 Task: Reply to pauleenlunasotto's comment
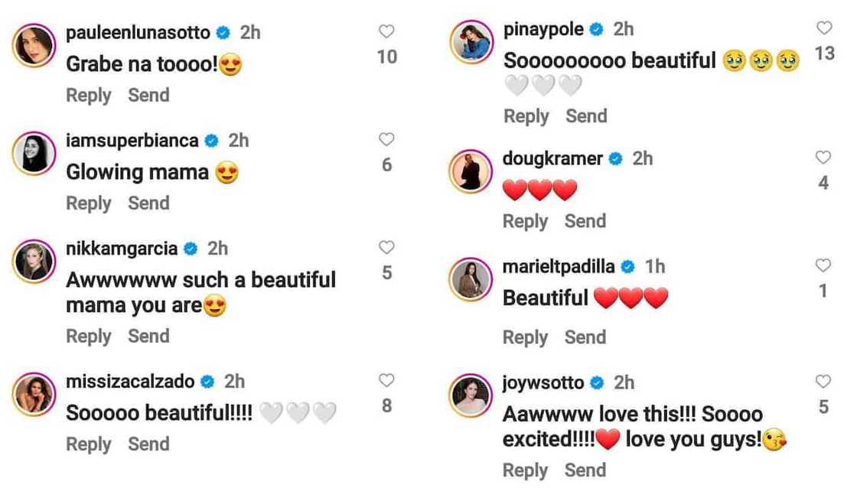pyautogui.click(x=89, y=96)
